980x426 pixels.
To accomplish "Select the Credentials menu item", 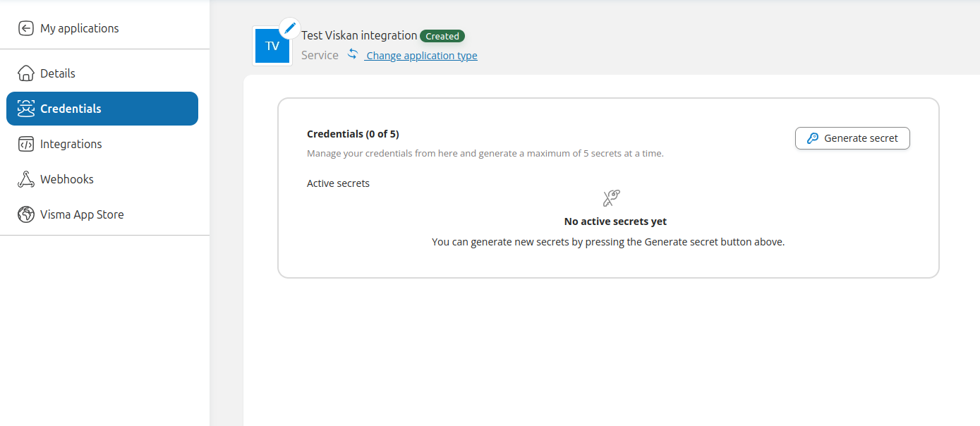I will pyautogui.click(x=71, y=109).
